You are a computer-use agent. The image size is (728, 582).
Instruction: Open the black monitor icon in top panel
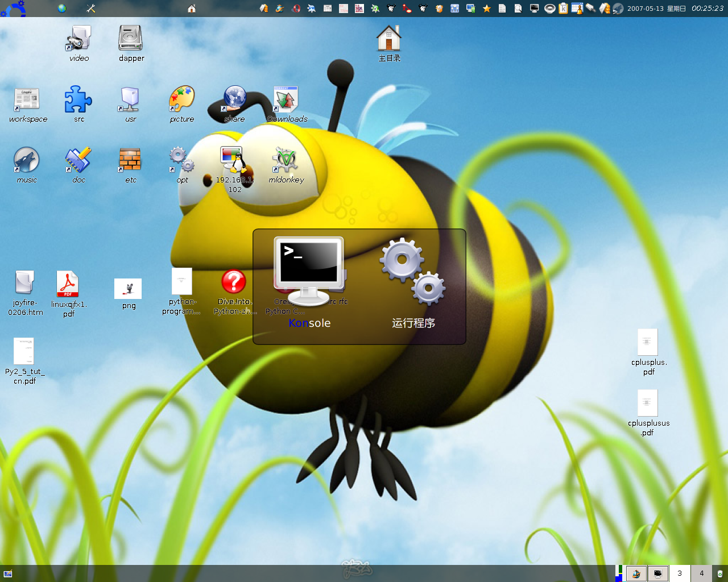coord(534,9)
